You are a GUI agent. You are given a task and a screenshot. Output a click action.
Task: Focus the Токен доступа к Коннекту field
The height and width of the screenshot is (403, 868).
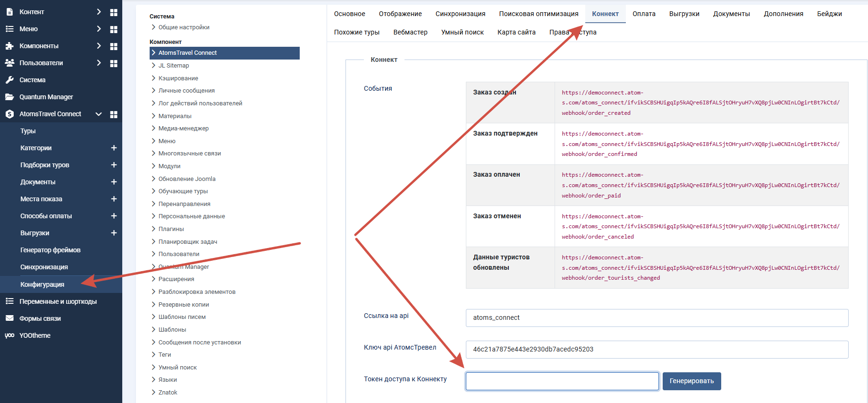coord(562,381)
